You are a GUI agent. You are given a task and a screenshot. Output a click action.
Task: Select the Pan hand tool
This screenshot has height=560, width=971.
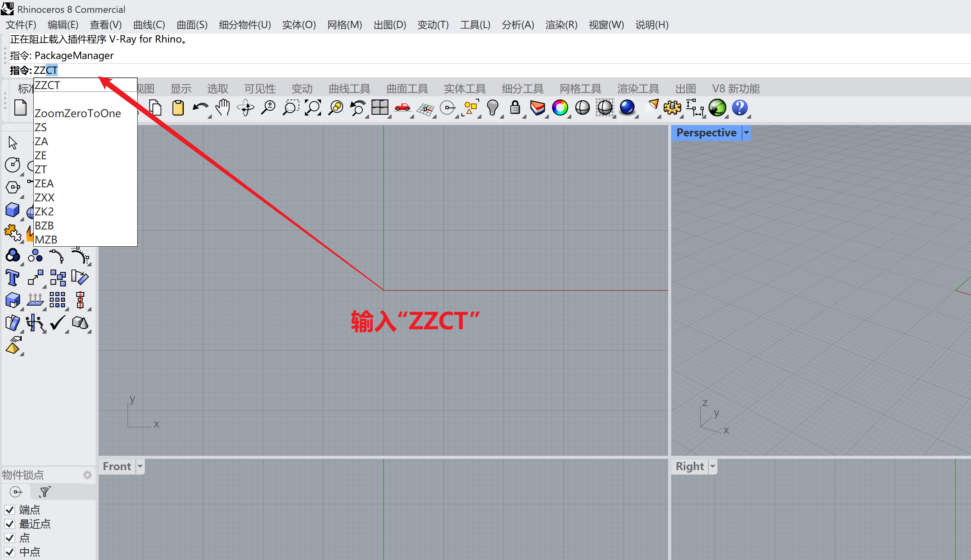(x=223, y=108)
